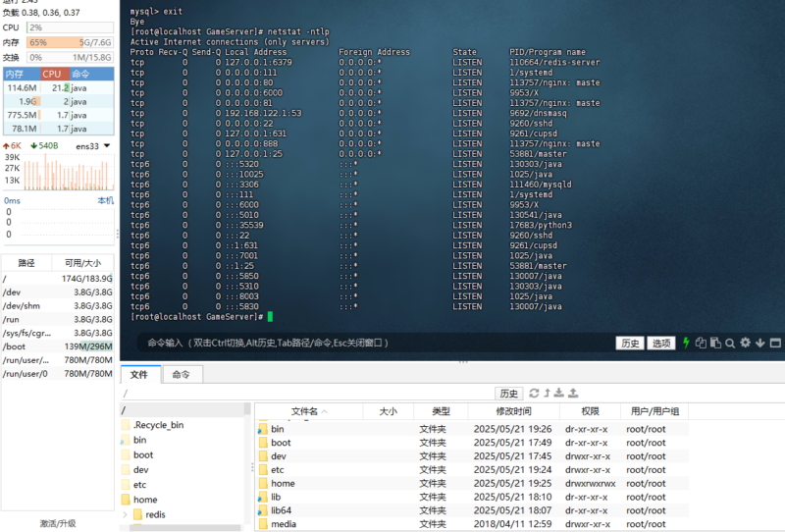Open the ens33 network interface dropdown
The width and height of the screenshot is (785, 532).
point(94,146)
